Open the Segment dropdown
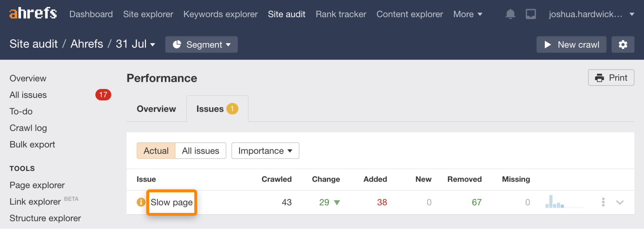Image resolution: width=644 pixels, height=229 pixels. 201,44
